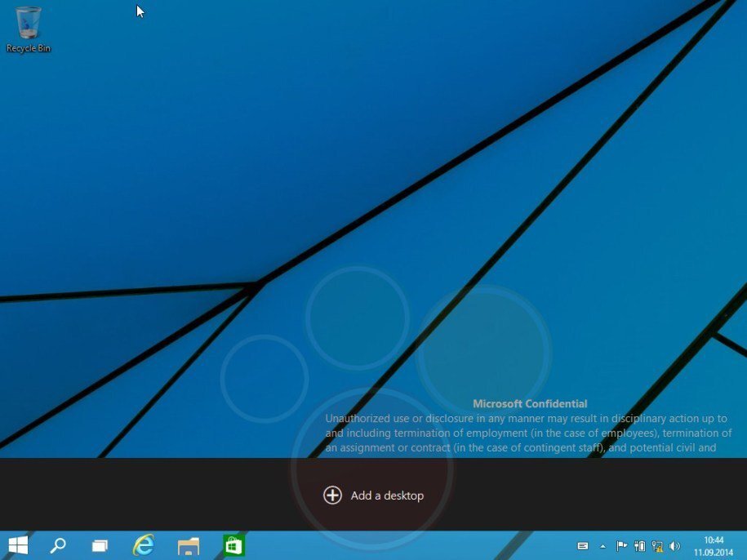747x560 pixels.
Task: Select the Search magnifier on the taskbar
Action: point(57,545)
